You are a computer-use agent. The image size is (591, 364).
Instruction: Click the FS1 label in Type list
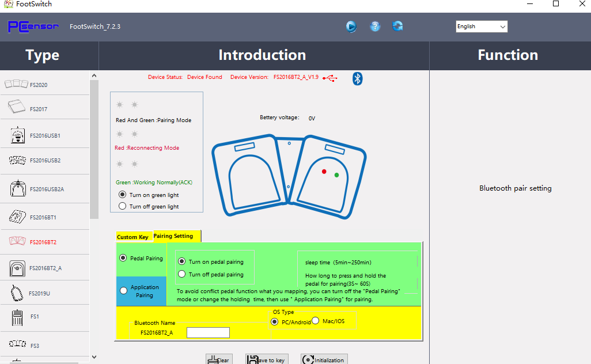click(x=35, y=317)
